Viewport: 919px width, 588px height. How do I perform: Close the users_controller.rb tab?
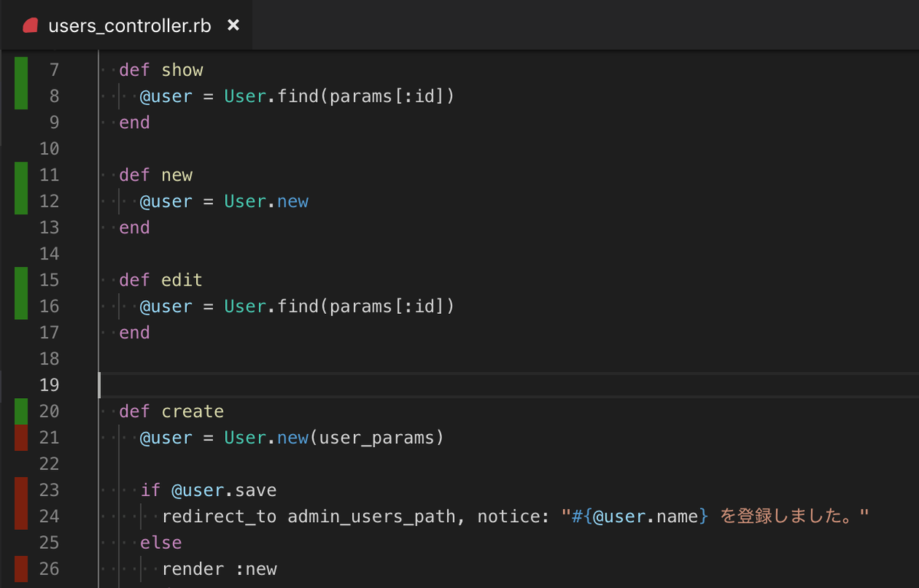click(x=234, y=25)
